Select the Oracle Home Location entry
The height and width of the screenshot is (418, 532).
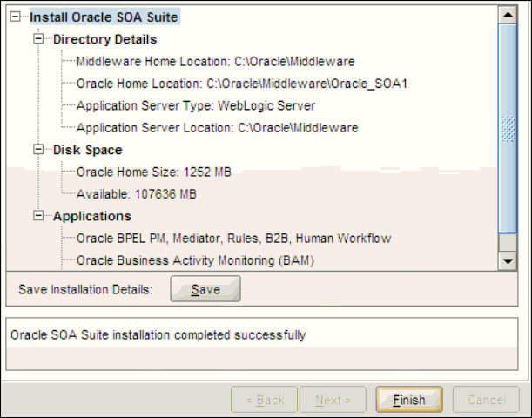242,84
